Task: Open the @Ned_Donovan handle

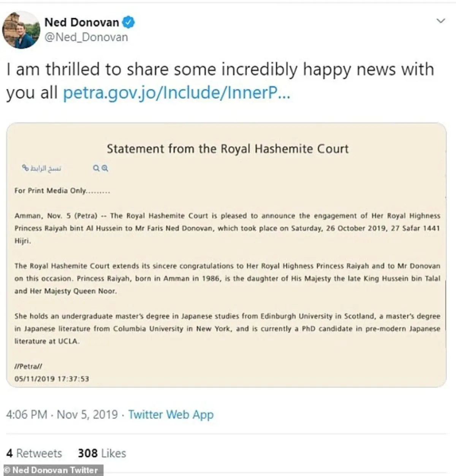Action: click(86, 37)
